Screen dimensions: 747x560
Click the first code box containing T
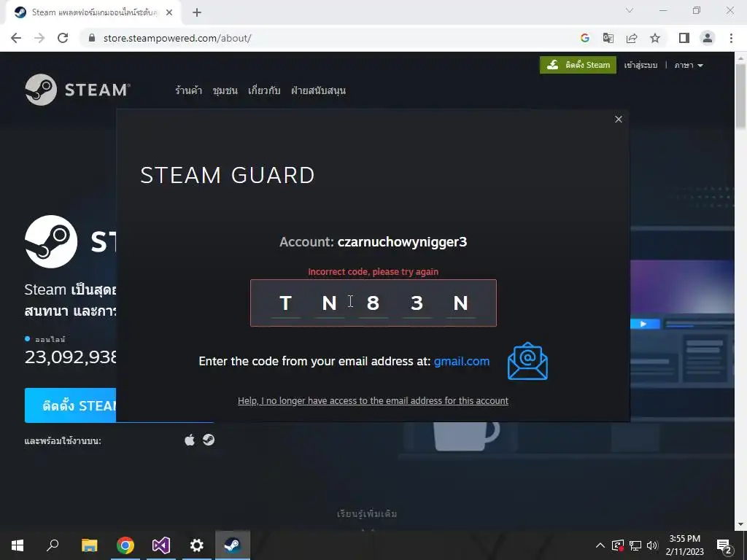285,303
